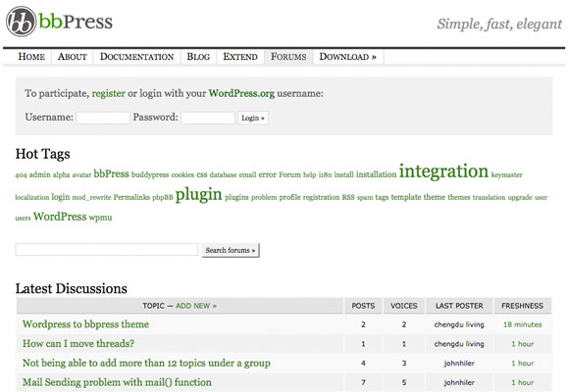This screenshot has height=392, width=569.
Task: Go to the Documentation page
Action: coord(136,57)
